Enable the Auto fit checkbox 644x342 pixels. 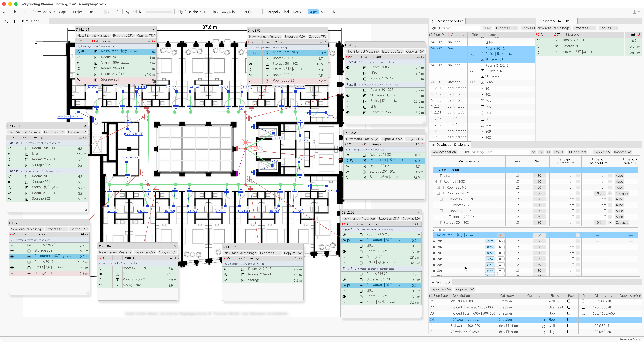coord(106,12)
